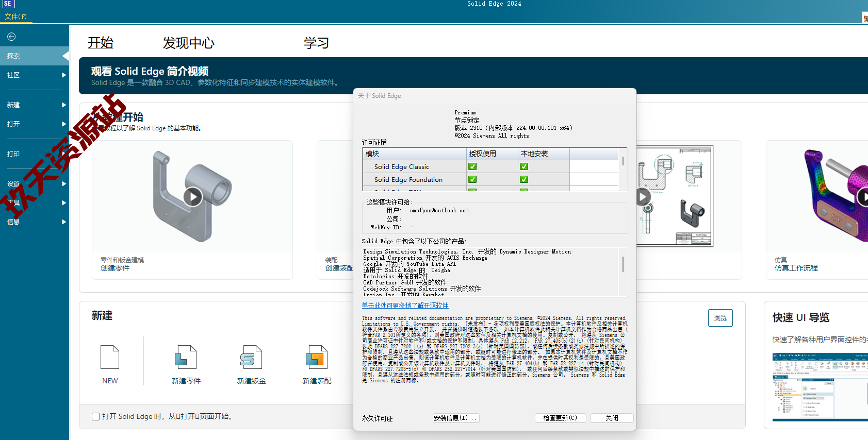The height and width of the screenshot is (440, 868).
Task: Open the 快速 UI 导览 thumbnail
Action: click(x=820, y=387)
